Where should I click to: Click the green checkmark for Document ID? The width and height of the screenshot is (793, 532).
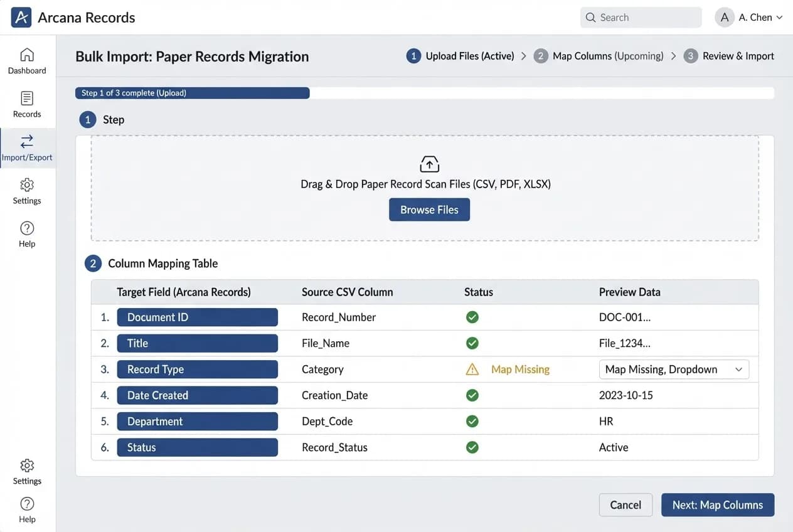click(x=472, y=317)
